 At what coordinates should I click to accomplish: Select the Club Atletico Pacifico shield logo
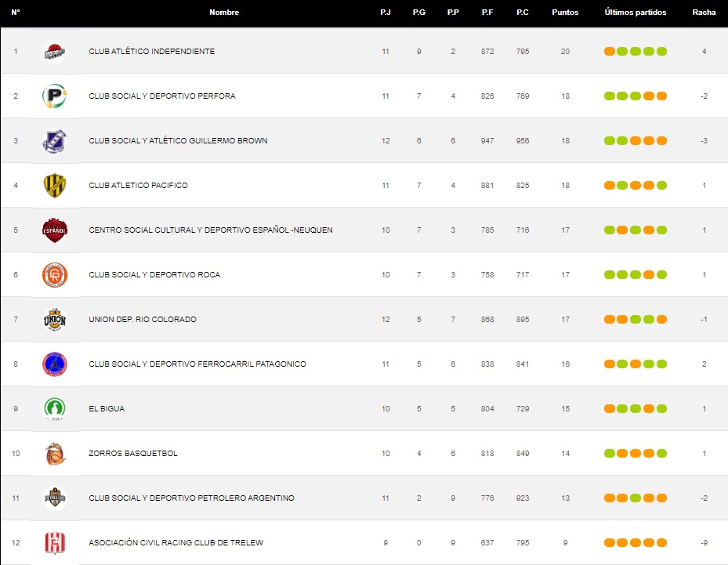(54, 186)
